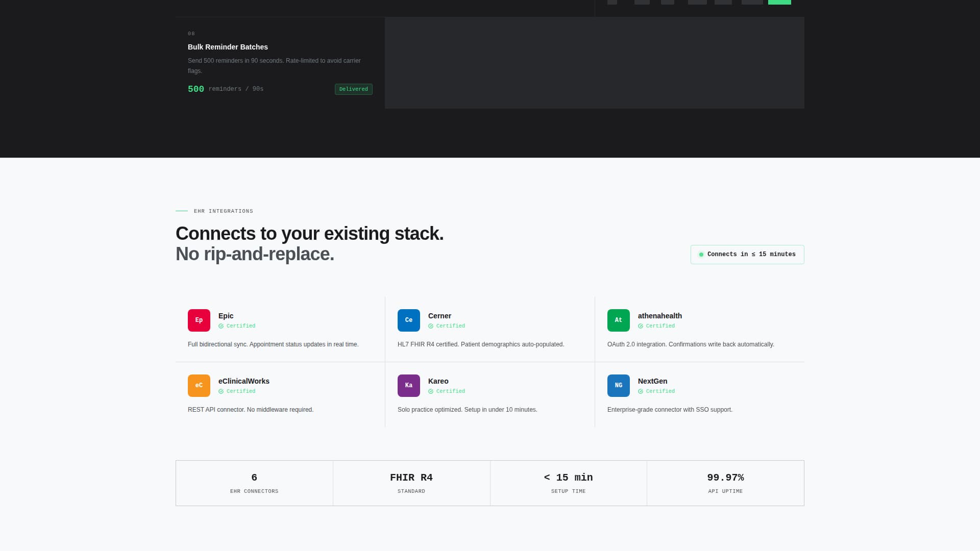
Task: Open the Cerner integration name
Action: [x=440, y=316]
